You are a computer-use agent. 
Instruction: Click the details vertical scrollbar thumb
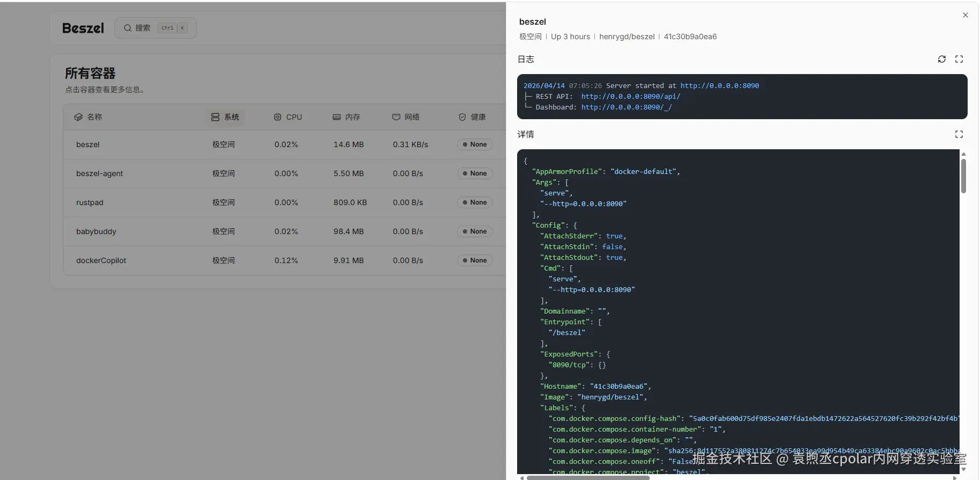[963, 176]
